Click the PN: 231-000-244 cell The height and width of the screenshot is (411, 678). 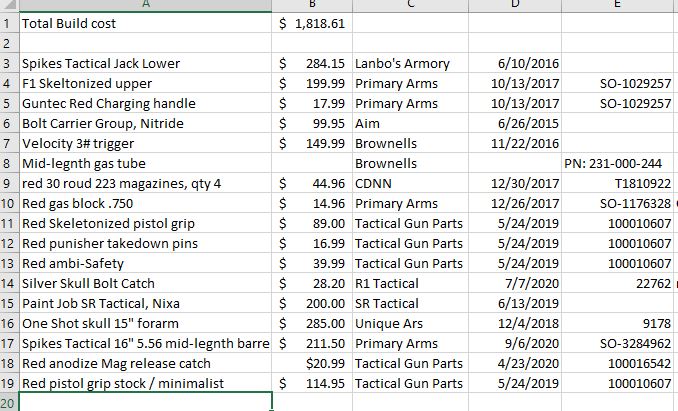(x=619, y=163)
